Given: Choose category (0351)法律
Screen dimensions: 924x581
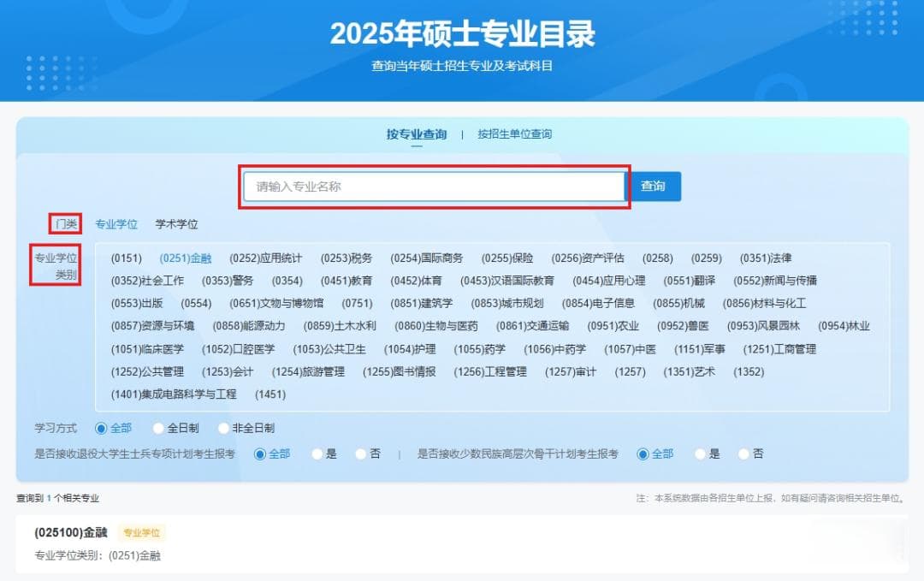Looking at the screenshot, I should tap(766, 258).
